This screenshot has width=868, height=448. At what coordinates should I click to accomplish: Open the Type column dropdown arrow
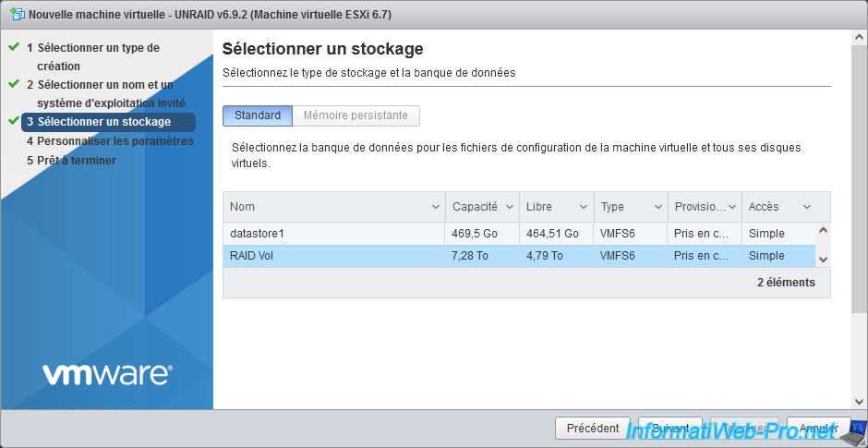658,207
